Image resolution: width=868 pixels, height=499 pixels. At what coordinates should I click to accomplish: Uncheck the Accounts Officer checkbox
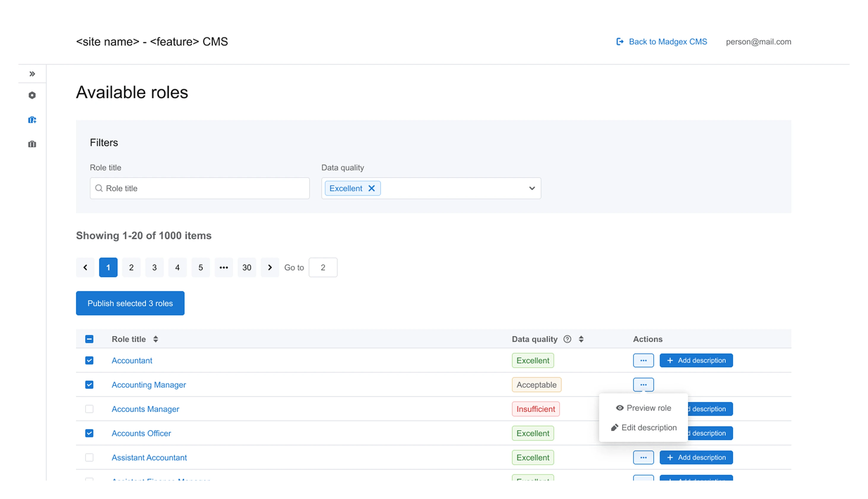tap(89, 433)
